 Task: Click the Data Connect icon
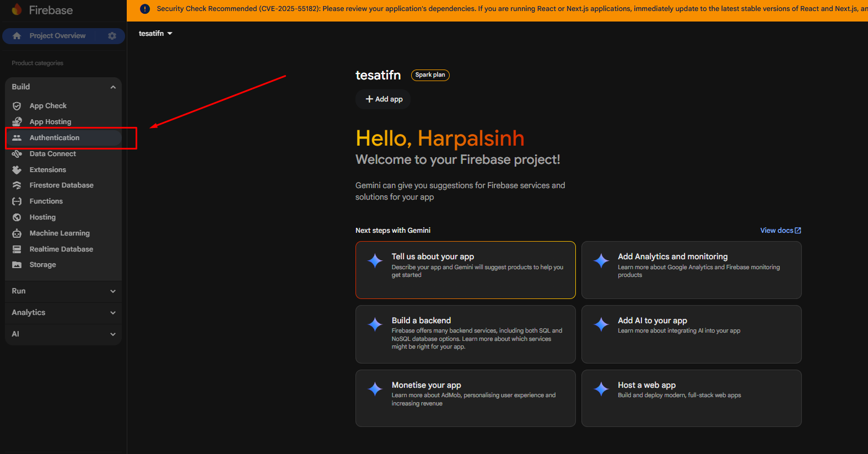click(x=17, y=154)
